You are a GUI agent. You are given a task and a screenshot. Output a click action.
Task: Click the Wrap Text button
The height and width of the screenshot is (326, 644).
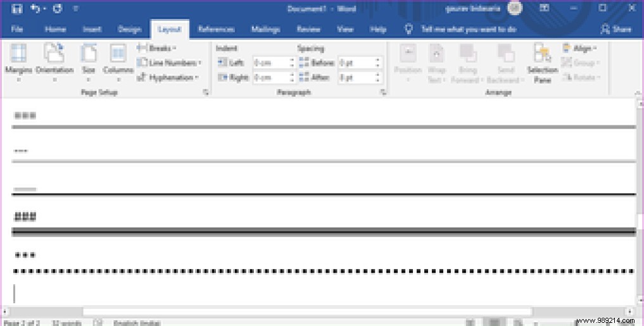pos(436,63)
